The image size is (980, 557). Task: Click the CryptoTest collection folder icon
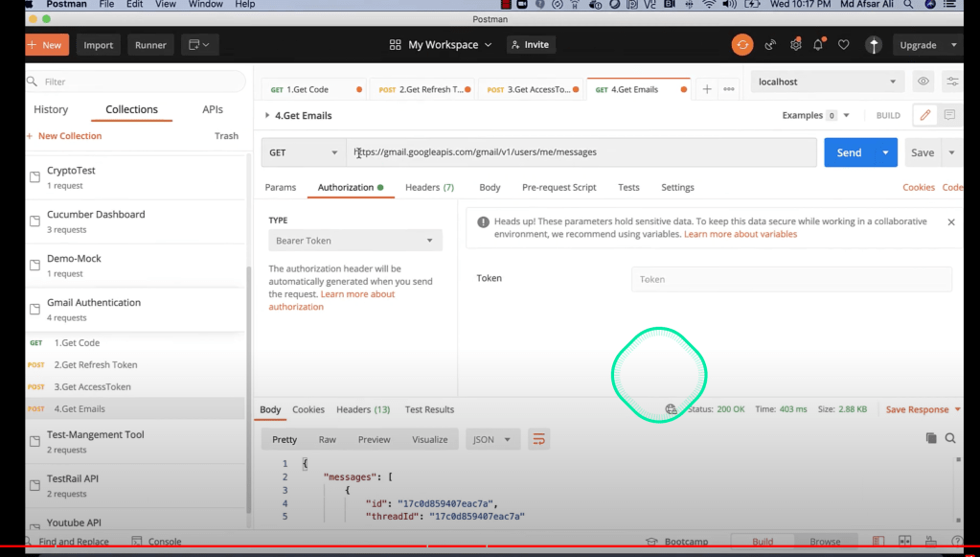[x=35, y=177]
